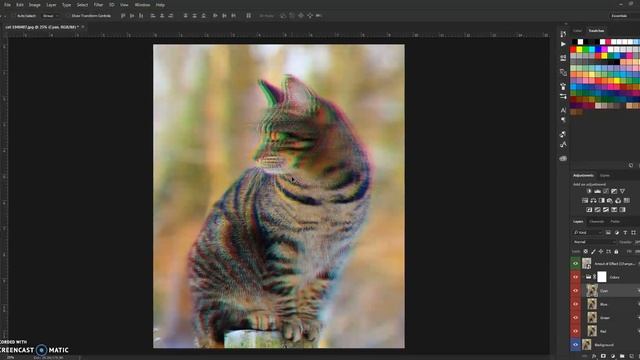Toggle the type layers filter icon
The width and height of the screenshot is (640, 360).
click(x=625, y=233)
